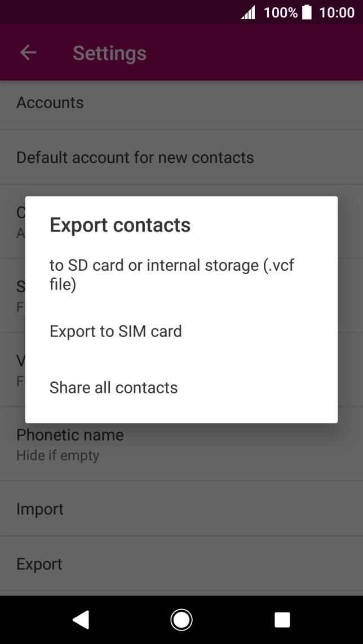Click the signal strength indicator
Image resolution: width=363 pixels, height=644 pixels.
[x=247, y=12]
